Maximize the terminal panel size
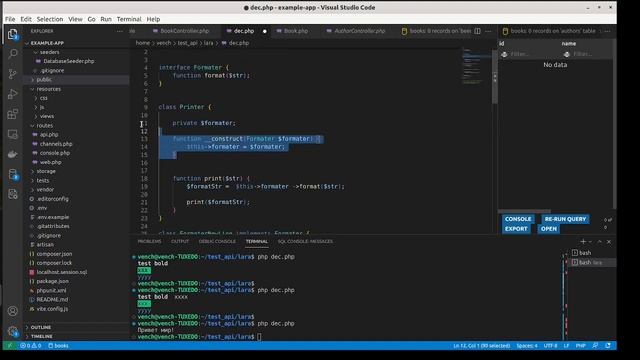The height and width of the screenshot is (360, 640). [600, 242]
